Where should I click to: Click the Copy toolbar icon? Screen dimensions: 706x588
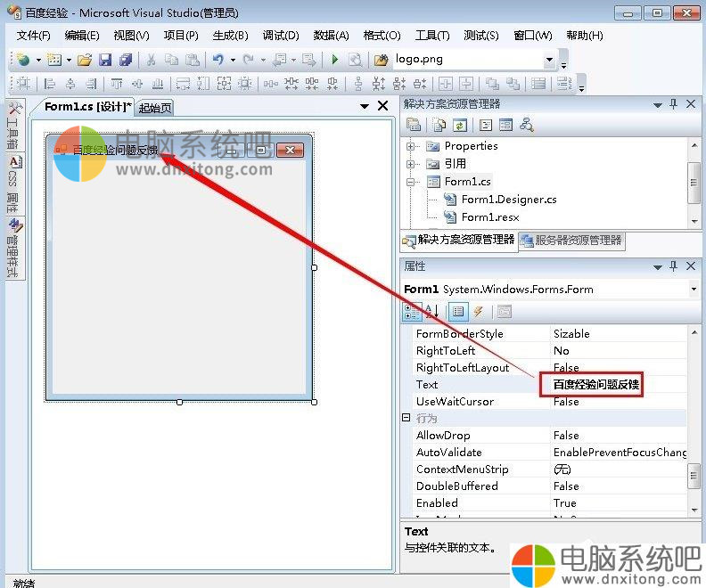coord(171,60)
